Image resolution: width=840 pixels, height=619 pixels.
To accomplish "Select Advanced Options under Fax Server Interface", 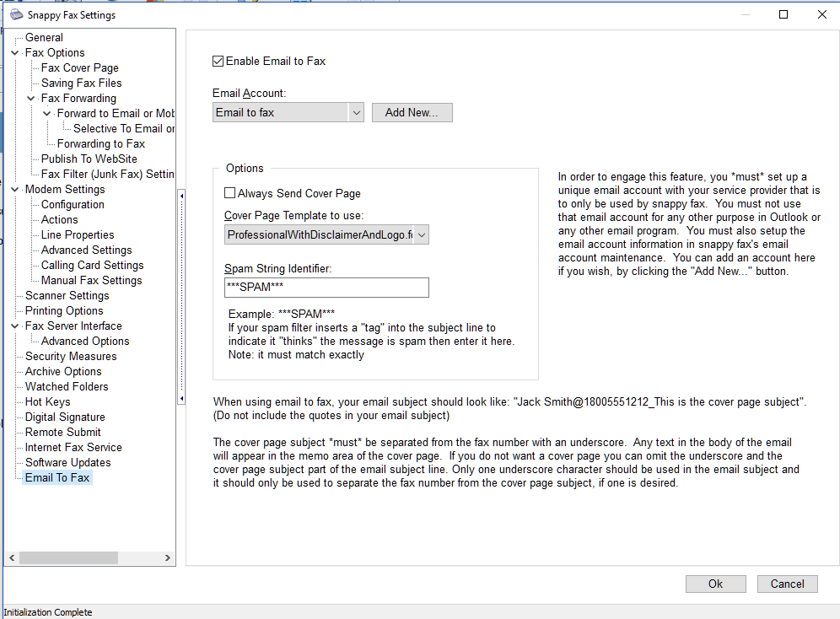I will point(85,341).
